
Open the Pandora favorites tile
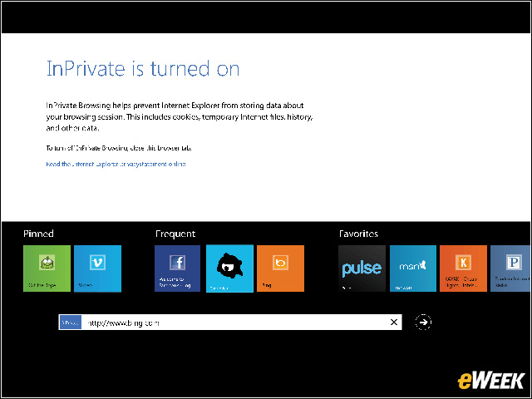(x=510, y=268)
